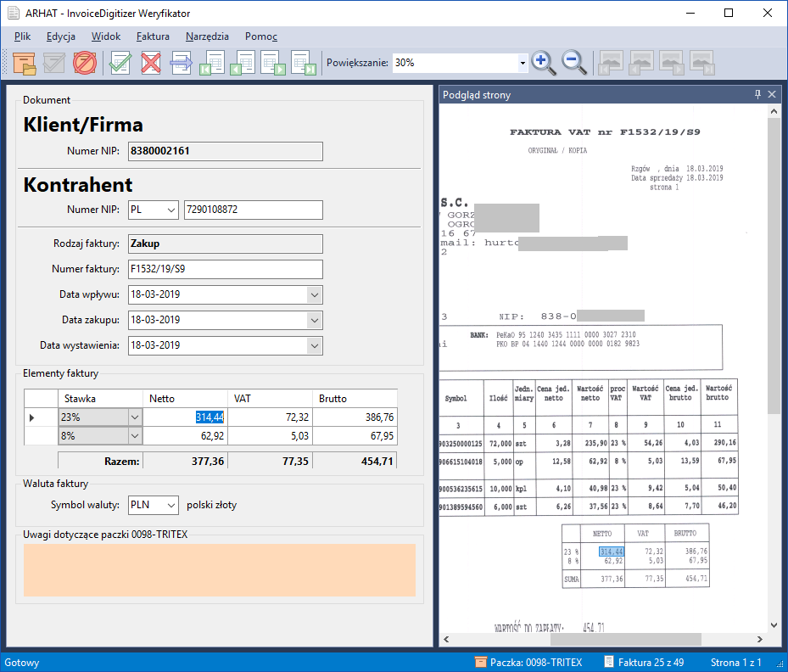Open the Powiększanie 30% zoom dropdown
The width and height of the screenshot is (788, 672).
click(523, 63)
